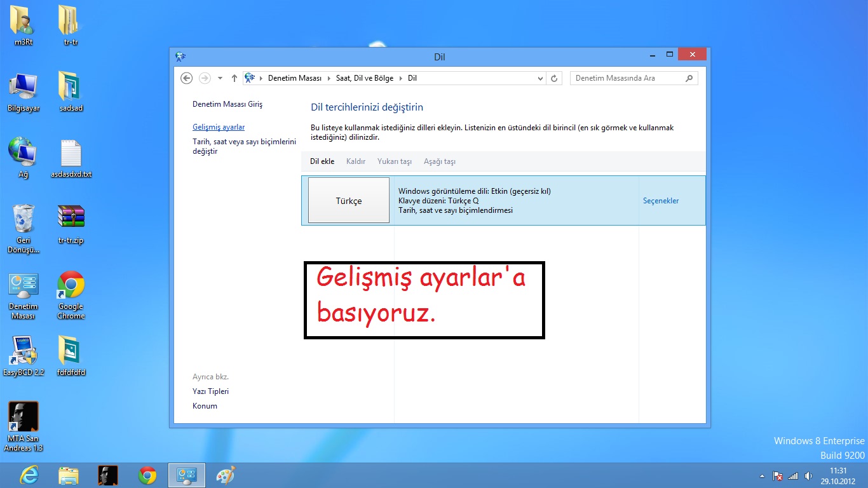Click Yukarı taşı toolbar command

tap(395, 161)
